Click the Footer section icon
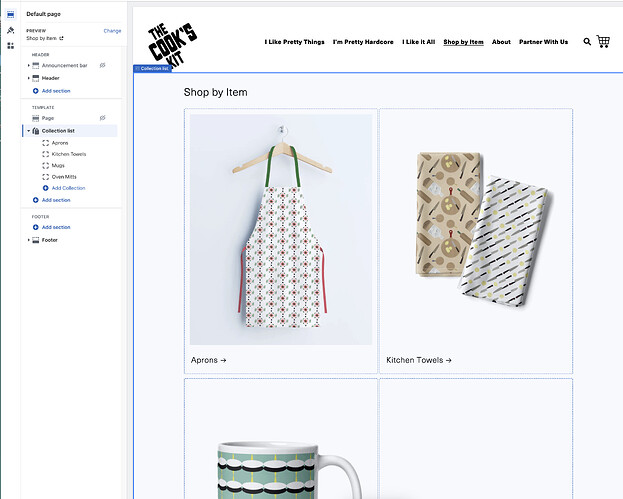Screen dimensions: 623x499 [35, 240]
